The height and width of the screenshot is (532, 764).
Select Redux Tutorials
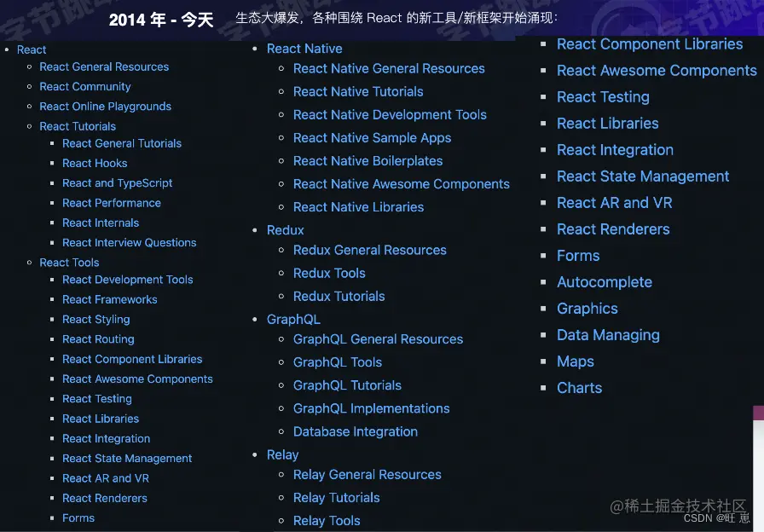tap(339, 296)
